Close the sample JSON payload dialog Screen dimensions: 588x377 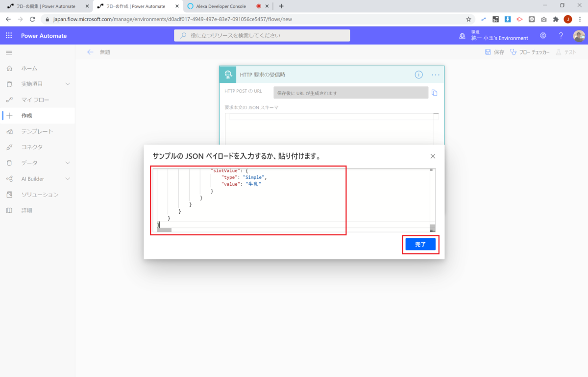coord(433,156)
